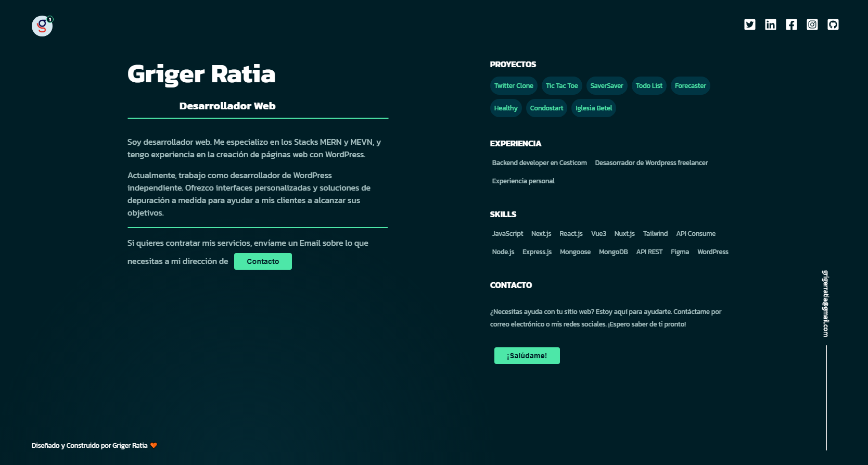Visit the Facebook page icon
Screen dimensions: 868x465
pyautogui.click(x=791, y=24)
